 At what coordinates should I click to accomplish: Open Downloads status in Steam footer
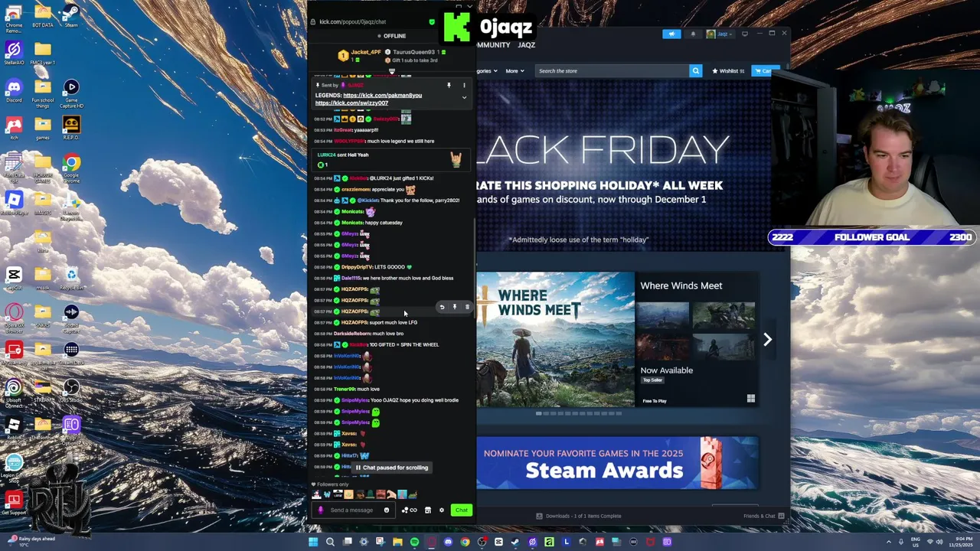(x=580, y=516)
